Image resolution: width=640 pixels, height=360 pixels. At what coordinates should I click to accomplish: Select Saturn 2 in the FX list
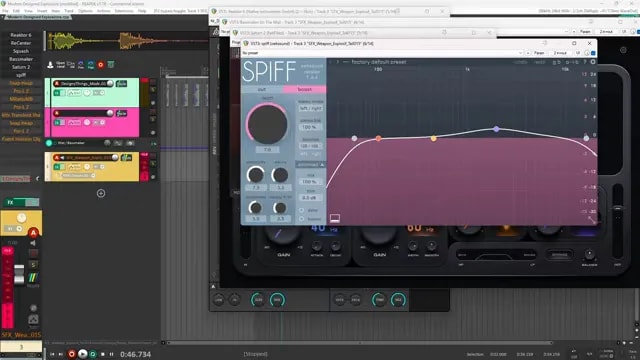coord(21,67)
